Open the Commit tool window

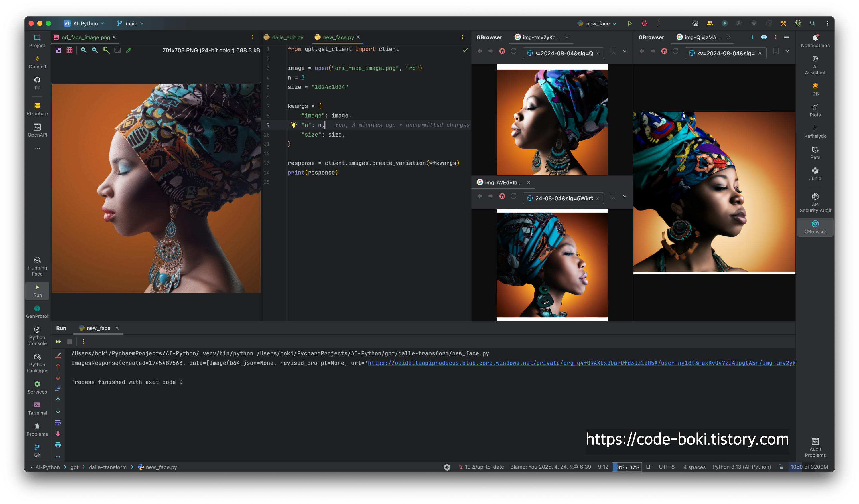pyautogui.click(x=37, y=62)
